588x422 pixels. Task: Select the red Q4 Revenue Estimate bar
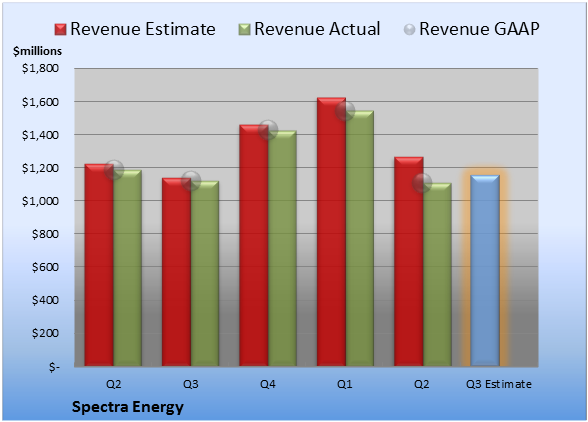click(254, 245)
